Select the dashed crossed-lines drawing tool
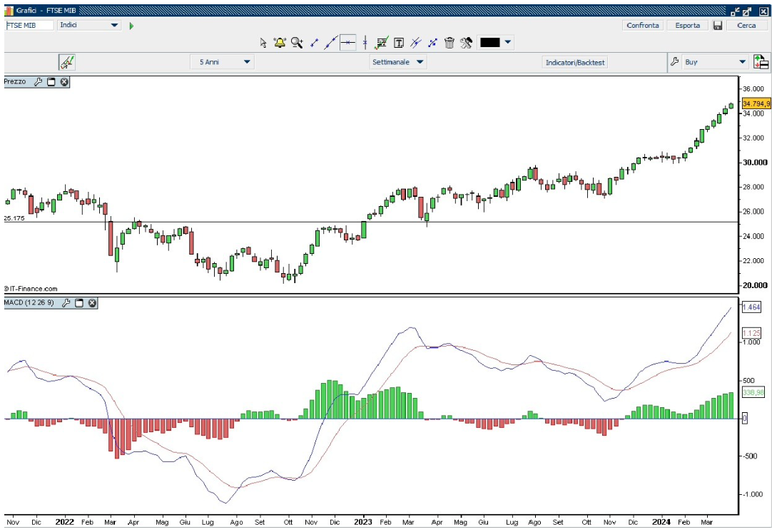This screenshot has height=532, width=772. pos(433,43)
